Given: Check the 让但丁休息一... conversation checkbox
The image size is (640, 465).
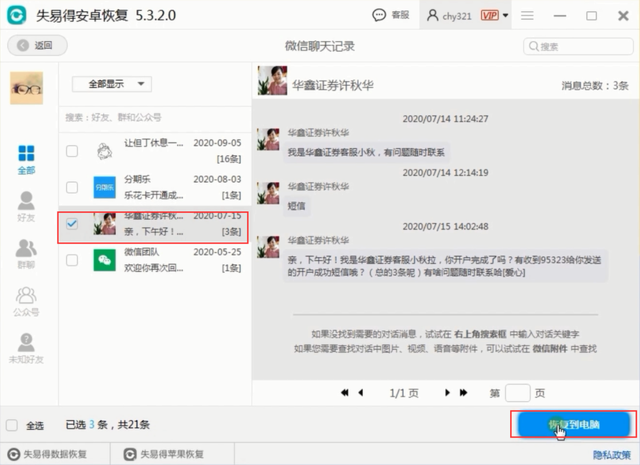Looking at the screenshot, I should click(72, 151).
